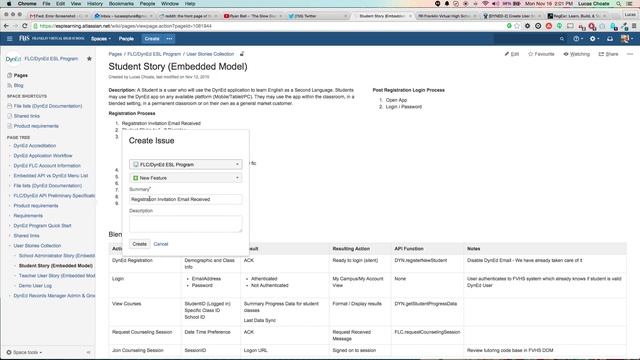Viewport: 640px width, 360px height.
Task: Open Space tools dropdown
Action: point(24,352)
